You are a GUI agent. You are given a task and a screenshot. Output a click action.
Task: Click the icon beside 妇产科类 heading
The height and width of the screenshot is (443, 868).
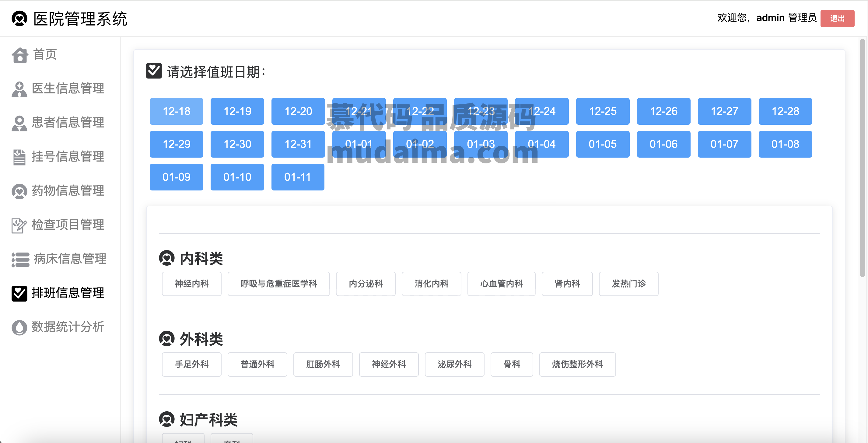click(166, 419)
